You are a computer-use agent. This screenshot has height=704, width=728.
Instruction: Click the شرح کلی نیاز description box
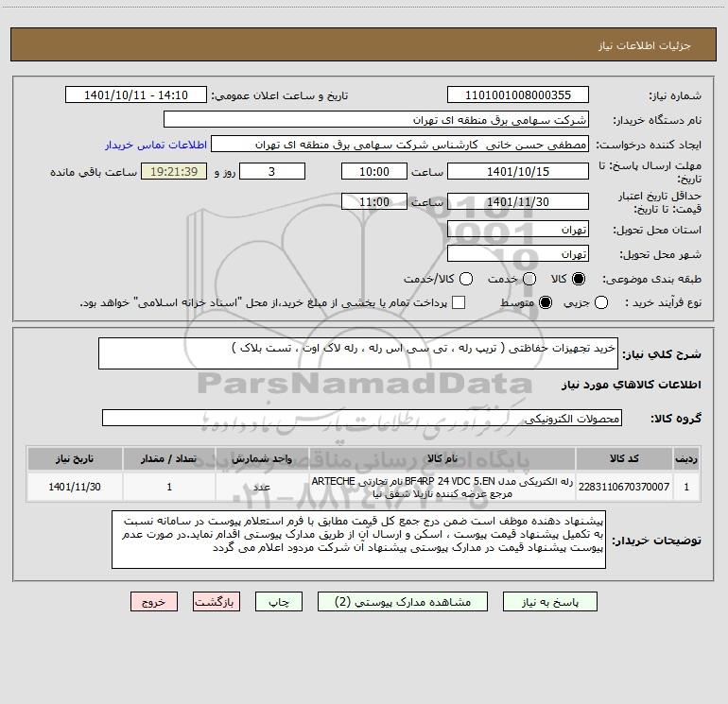(358, 354)
